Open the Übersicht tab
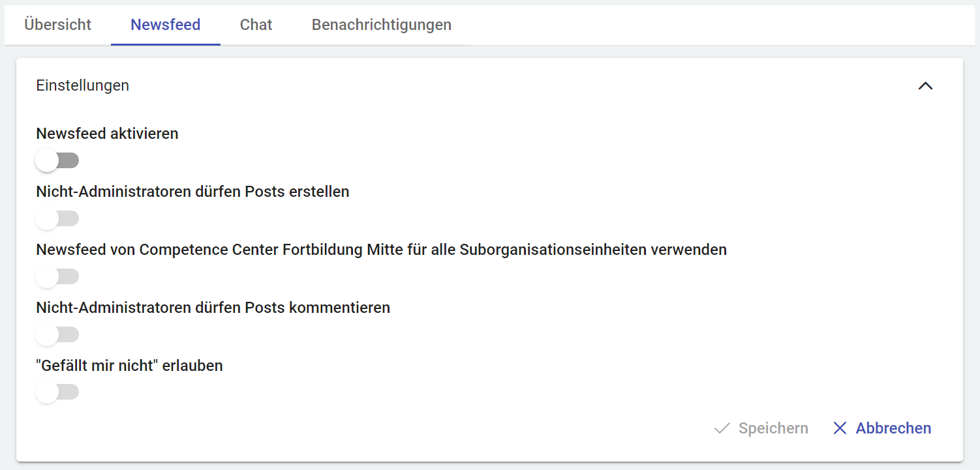Viewport: 980px width, 470px height. 57,25
